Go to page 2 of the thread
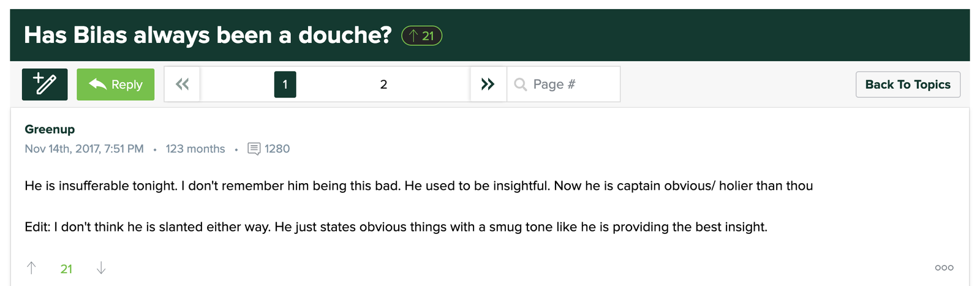Screen dimensions: 980x286 [x=383, y=85]
